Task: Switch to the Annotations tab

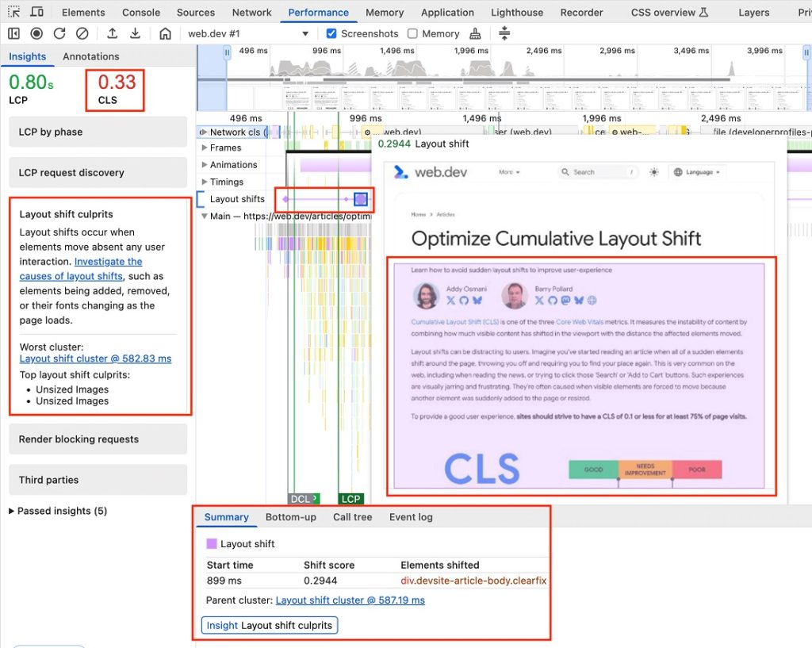Action: point(90,56)
